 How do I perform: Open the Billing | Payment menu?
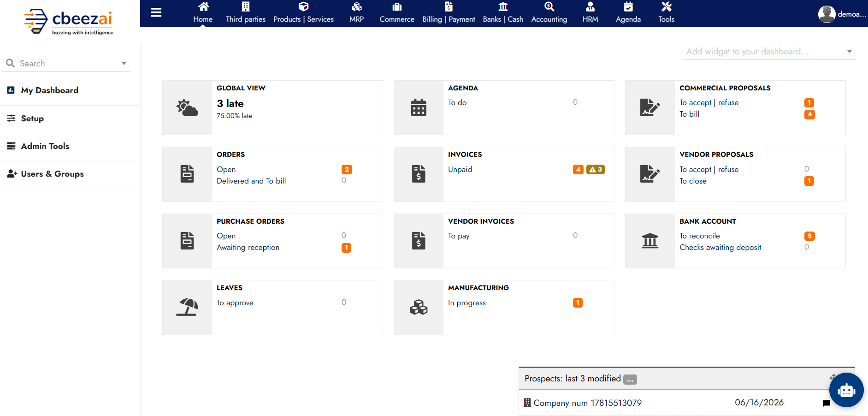[449, 13]
